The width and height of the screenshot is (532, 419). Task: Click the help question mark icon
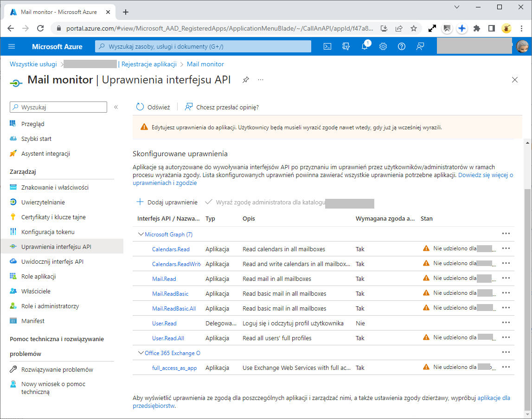tap(402, 46)
